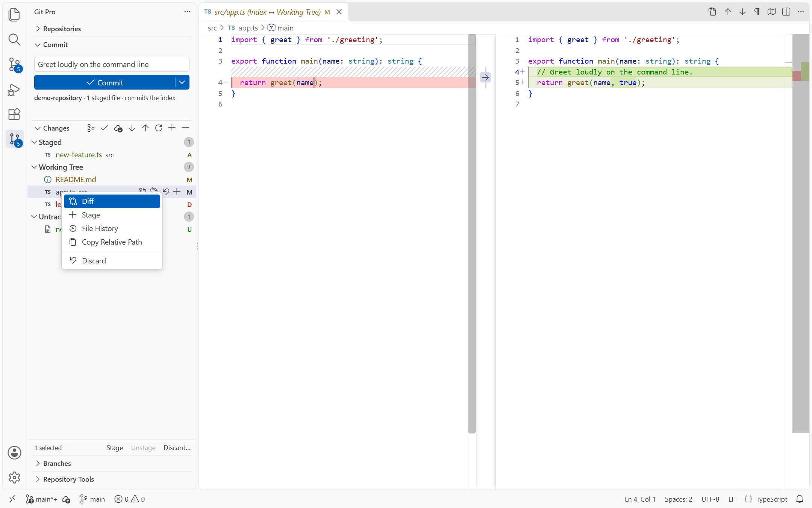Image resolution: width=812 pixels, height=508 pixels.
Task: Go to next change with the down arrow
Action: click(x=742, y=12)
